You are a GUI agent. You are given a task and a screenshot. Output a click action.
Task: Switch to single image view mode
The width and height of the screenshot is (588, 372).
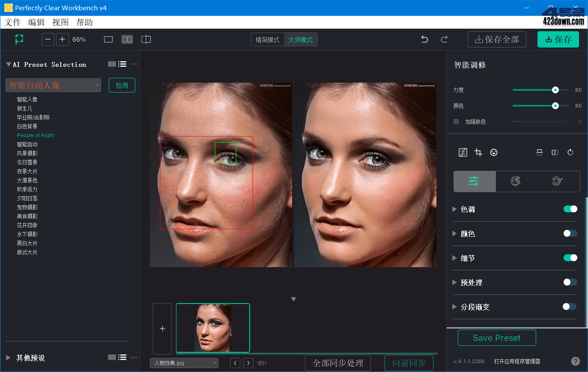click(x=108, y=39)
